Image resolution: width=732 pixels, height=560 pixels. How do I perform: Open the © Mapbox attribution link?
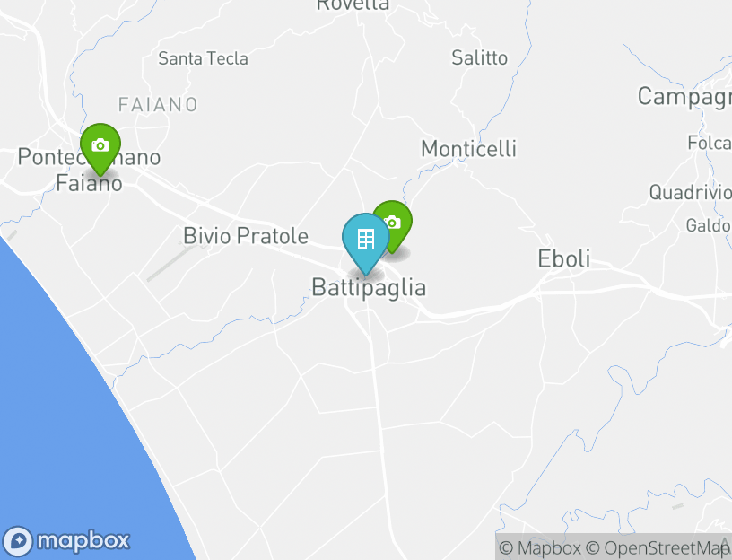540,547
